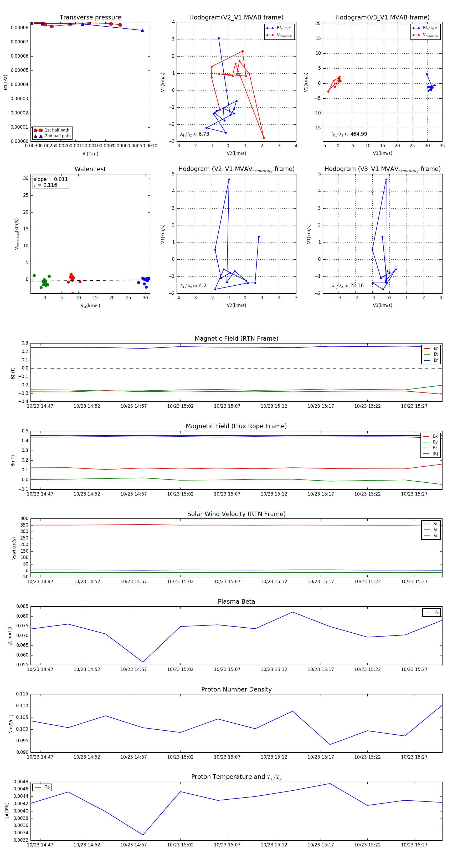Click the black |B| line sample in legend

point(426,454)
